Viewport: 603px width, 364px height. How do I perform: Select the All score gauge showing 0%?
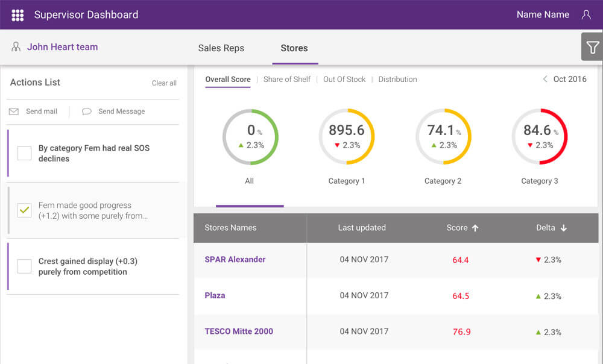tap(250, 137)
